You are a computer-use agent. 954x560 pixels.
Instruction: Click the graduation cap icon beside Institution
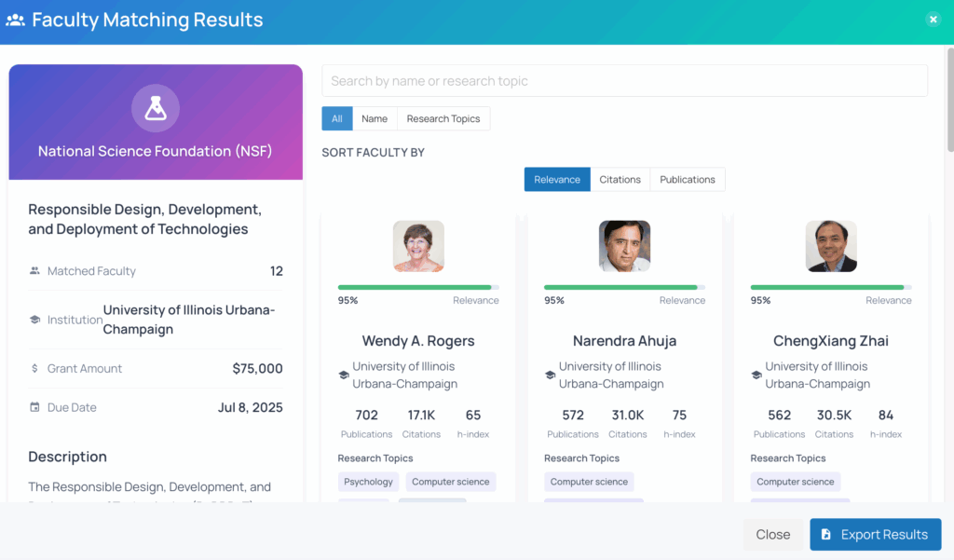(34, 320)
